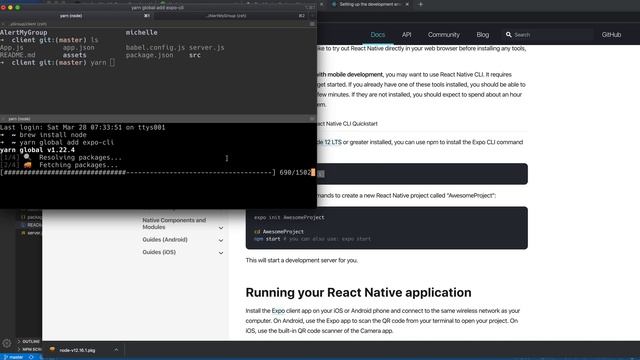This screenshot has width=640, height=360.
Task: Expand the 'Native Components and Modules' sidebar section
Action: pyautogui.click(x=221, y=228)
